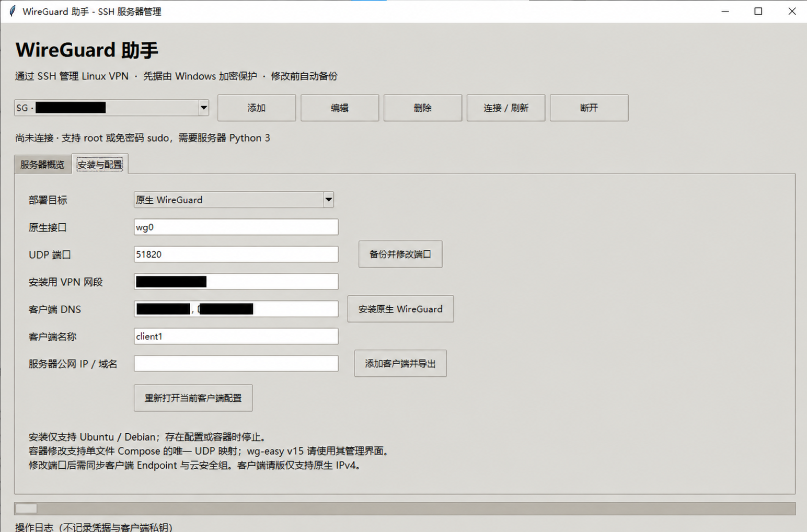Close the WireGuard 助手 window
This screenshot has height=532, width=807.
click(792, 11)
